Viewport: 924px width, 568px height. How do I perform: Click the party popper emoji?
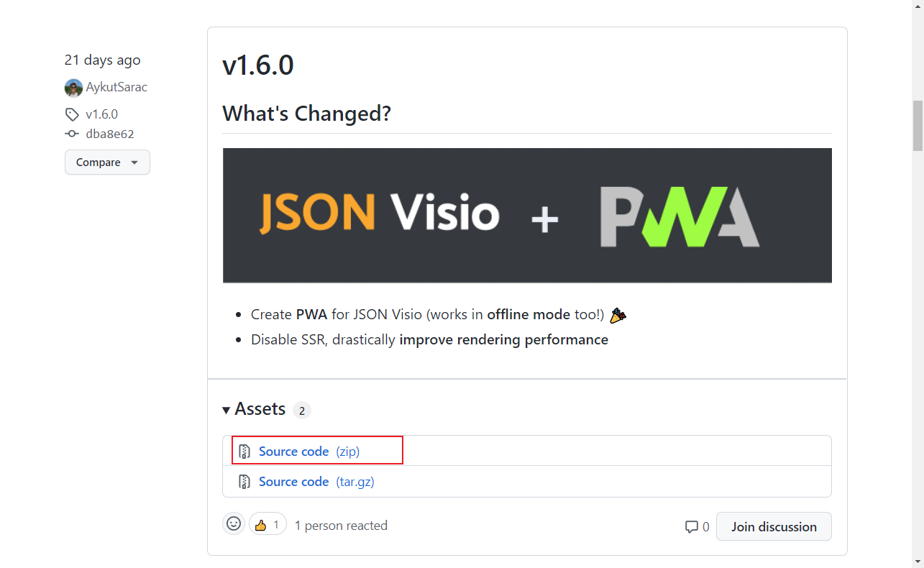click(617, 315)
